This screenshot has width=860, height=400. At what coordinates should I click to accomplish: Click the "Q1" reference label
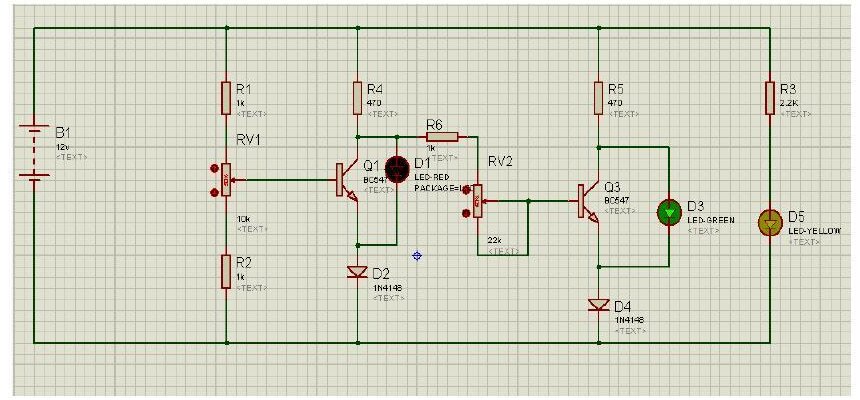(371, 165)
